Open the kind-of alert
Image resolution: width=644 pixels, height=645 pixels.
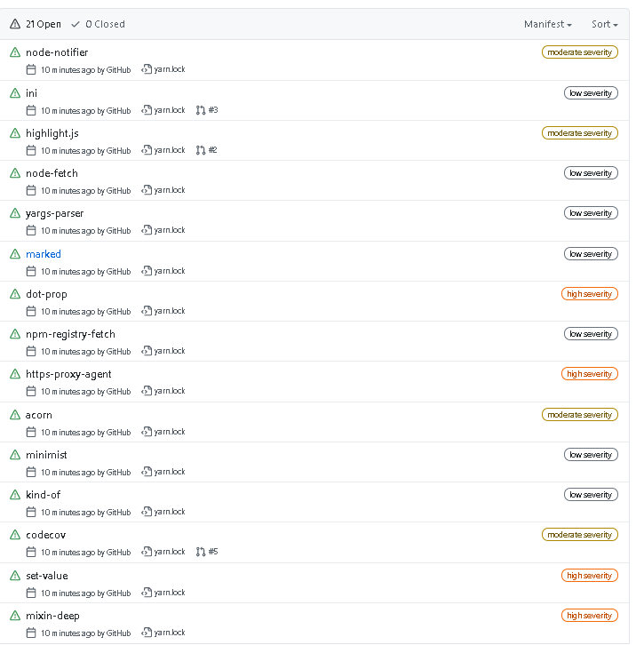click(44, 495)
